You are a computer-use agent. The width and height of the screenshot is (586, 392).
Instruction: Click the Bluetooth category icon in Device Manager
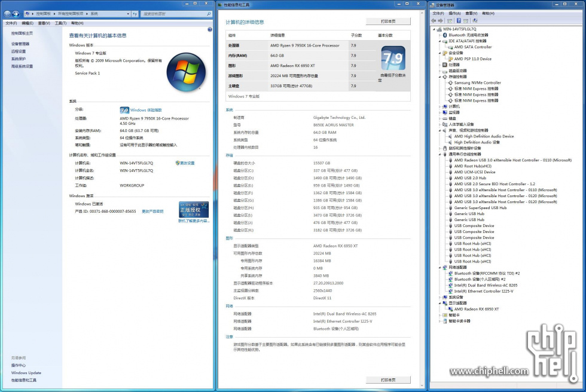point(445,35)
